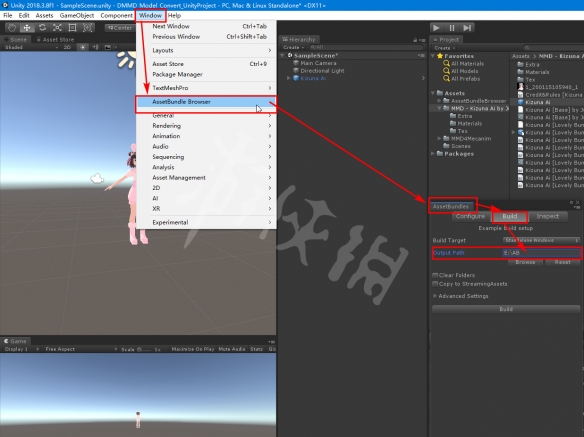Viewport: 584px width, 437px height.
Task: Click the Reset button
Action: click(x=562, y=263)
